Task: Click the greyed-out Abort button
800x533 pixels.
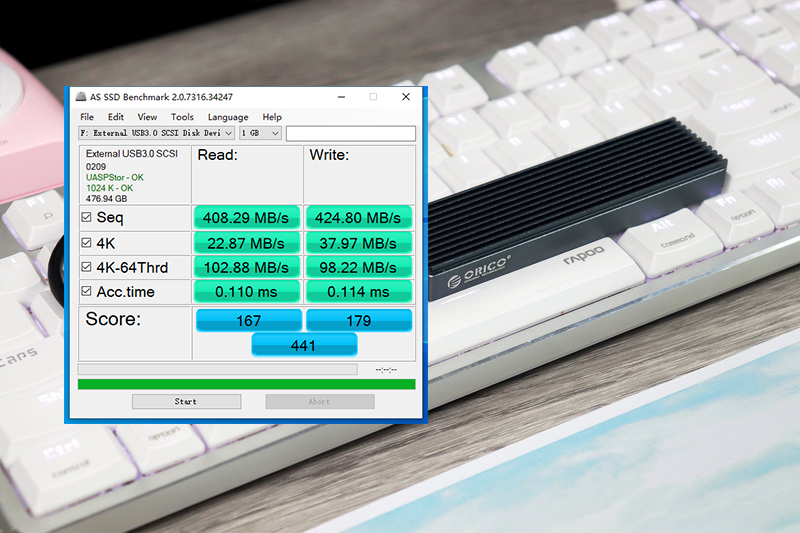Action: pyautogui.click(x=320, y=401)
